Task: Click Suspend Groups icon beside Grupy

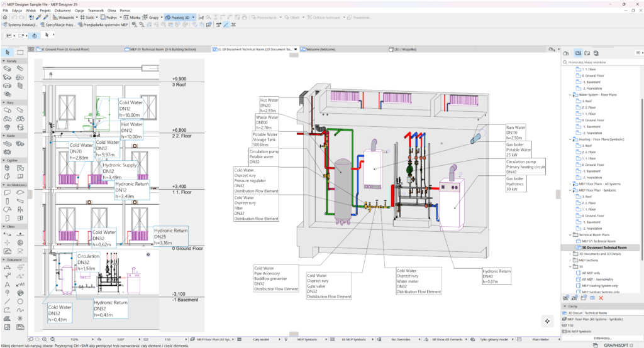Action: [145, 18]
